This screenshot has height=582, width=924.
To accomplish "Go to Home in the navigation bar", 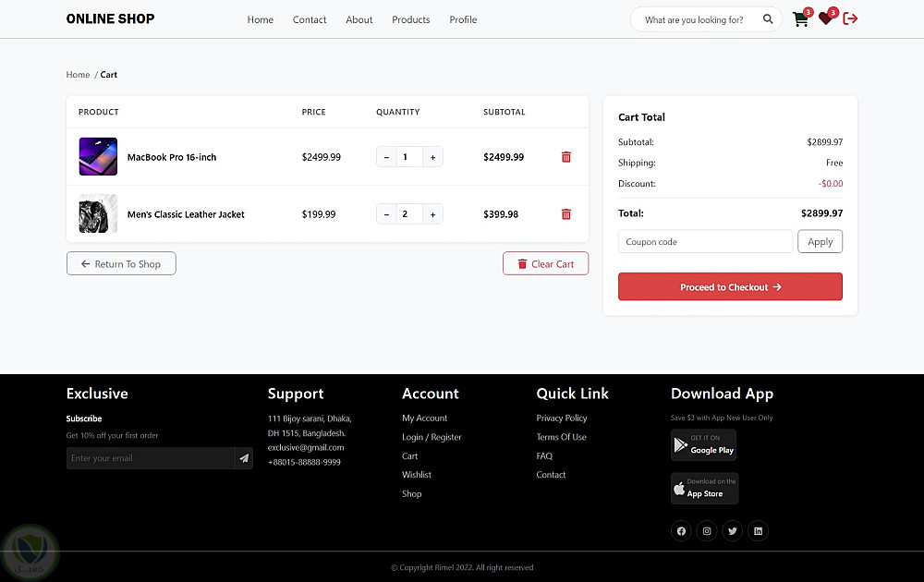I will click(x=260, y=20).
